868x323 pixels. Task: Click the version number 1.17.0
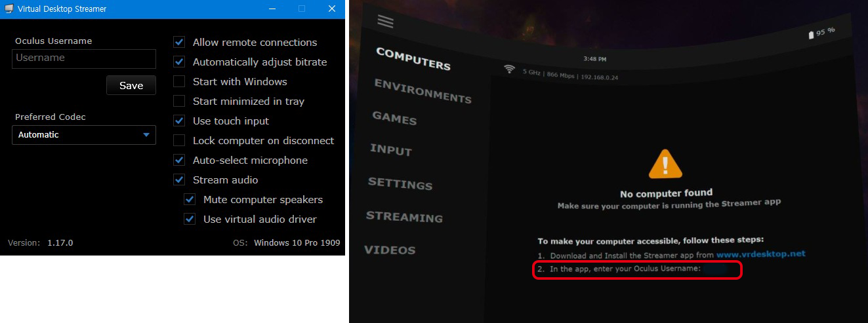[60, 242]
